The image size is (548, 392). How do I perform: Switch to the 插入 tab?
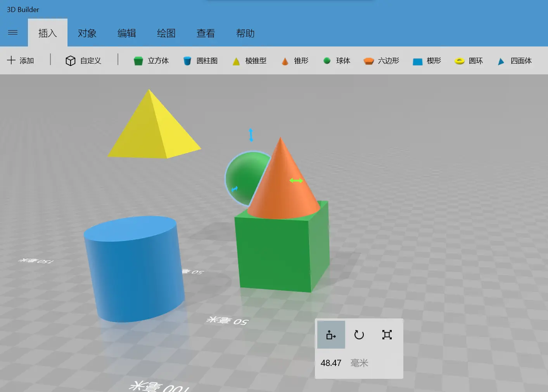click(x=48, y=33)
